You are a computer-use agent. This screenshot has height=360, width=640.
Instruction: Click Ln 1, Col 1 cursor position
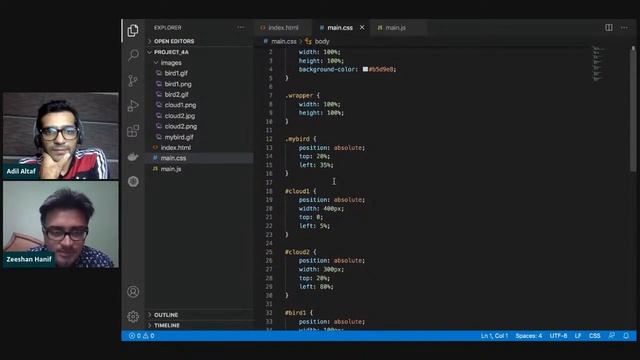[x=494, y=336]
